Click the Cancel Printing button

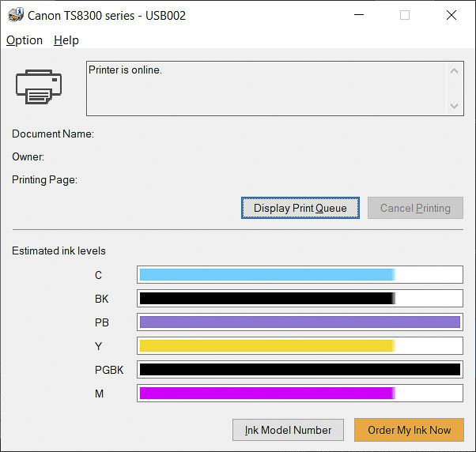point(415,208)
